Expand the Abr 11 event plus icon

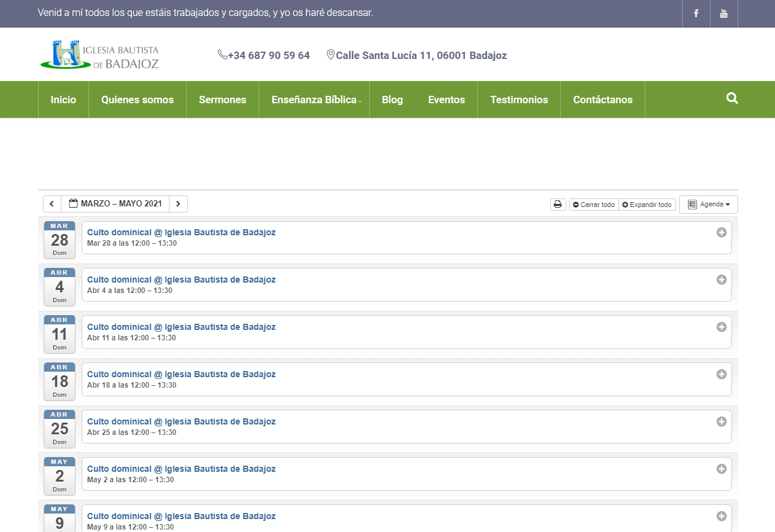tap(721, 327)
